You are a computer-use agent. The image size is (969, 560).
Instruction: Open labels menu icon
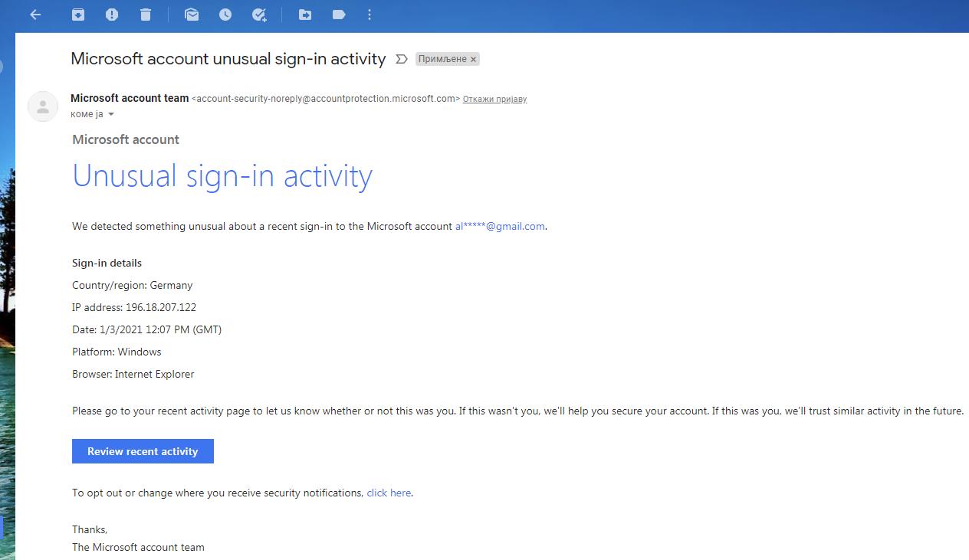point(339,15)
